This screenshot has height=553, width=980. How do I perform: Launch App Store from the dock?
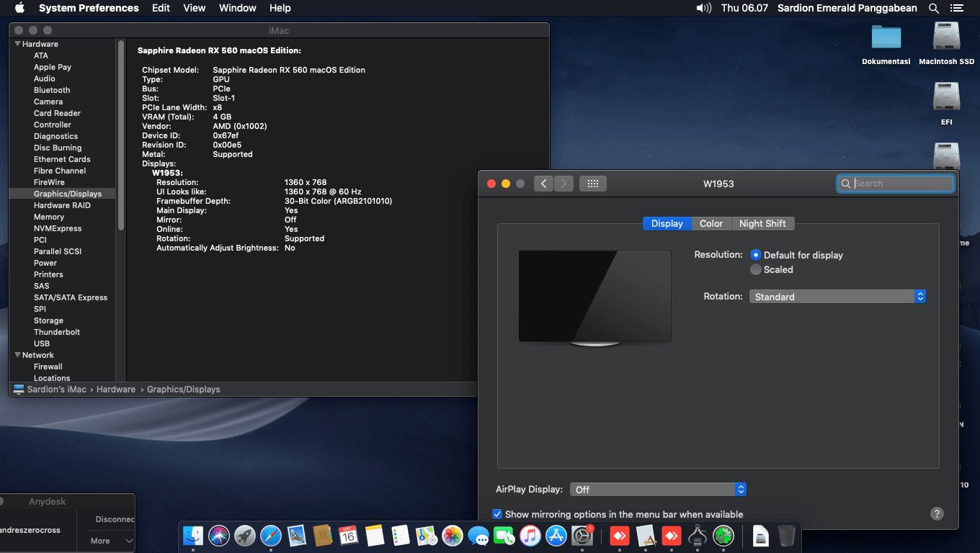coord(556,536)
